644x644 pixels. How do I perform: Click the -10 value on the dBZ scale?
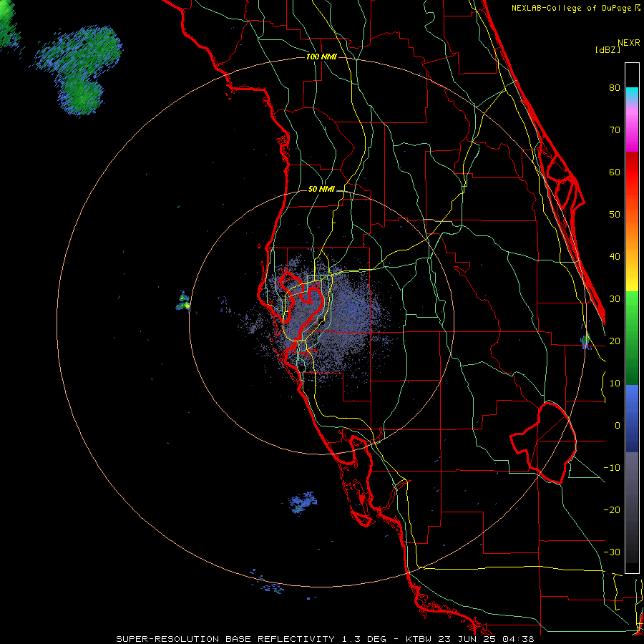(612, 468)
